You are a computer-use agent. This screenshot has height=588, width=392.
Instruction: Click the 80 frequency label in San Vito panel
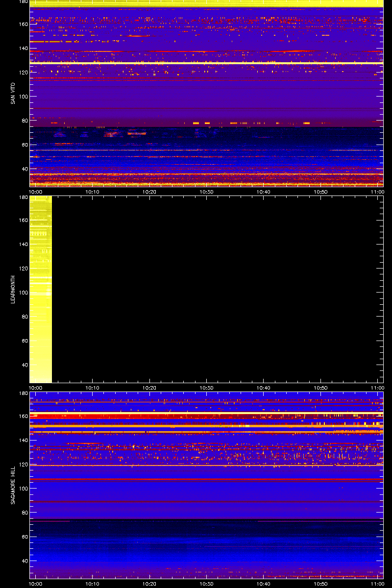click(x=24, y=121)
